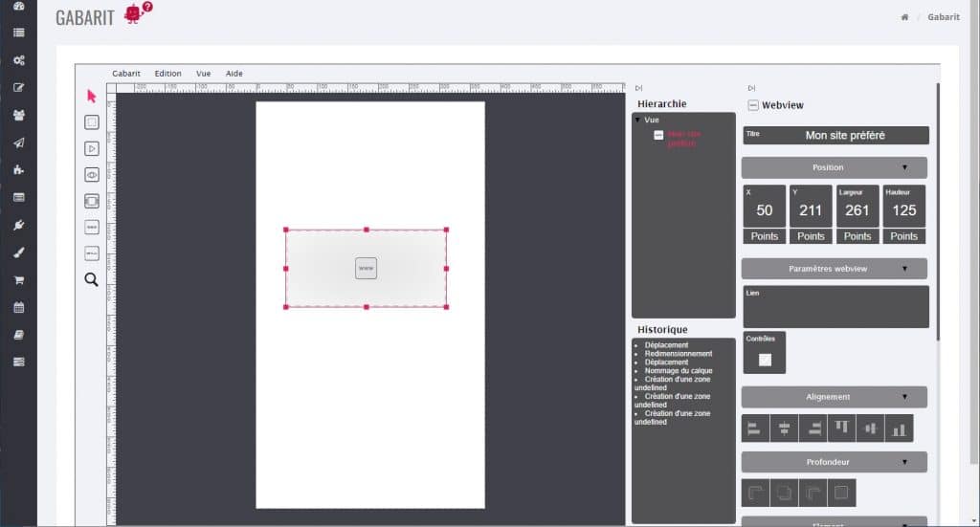Open the shopping cart sidebar icon
The height and width of the screenshot is (527, 980).
pyautogui.click(x=19, y=279)
